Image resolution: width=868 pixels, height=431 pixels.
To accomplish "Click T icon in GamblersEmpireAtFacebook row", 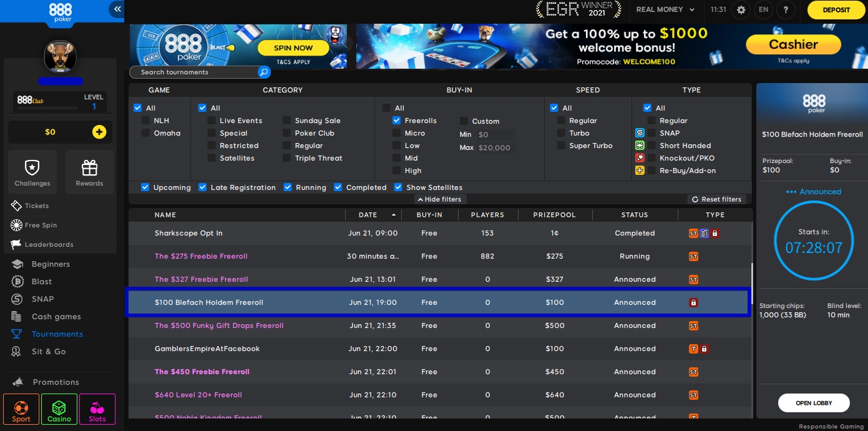I will [x=693, y=349].
